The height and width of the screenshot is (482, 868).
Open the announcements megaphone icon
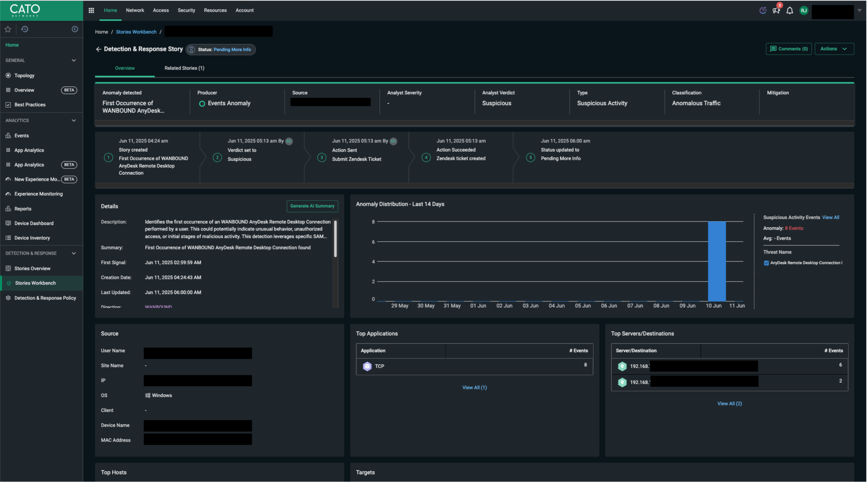pos(776,11)
